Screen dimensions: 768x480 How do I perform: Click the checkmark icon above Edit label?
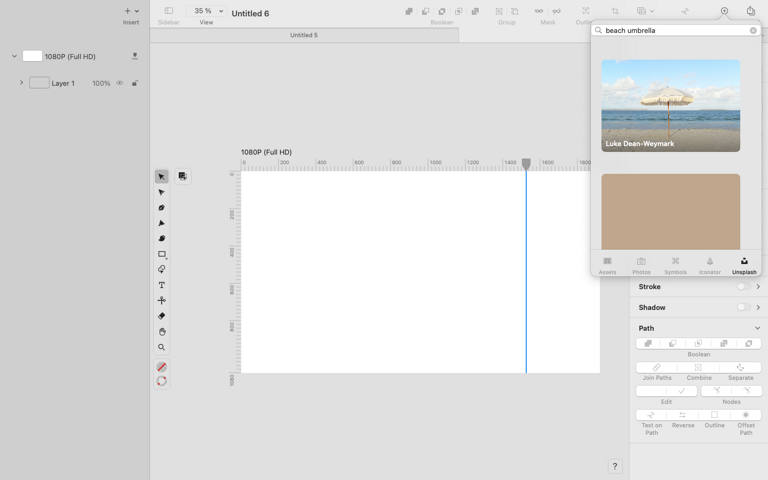point(681,391)
